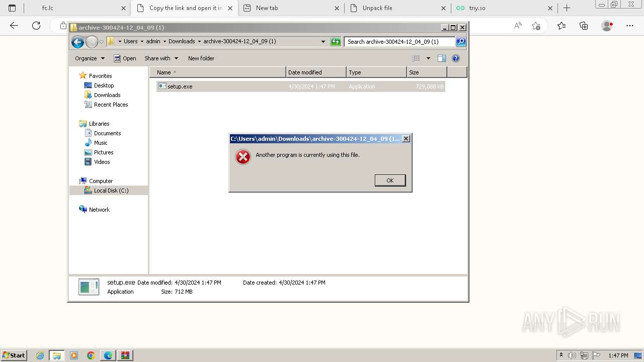Select Favorites in the navigation pane
Viewport: 644px width, 362px height.
coord(100,76)
